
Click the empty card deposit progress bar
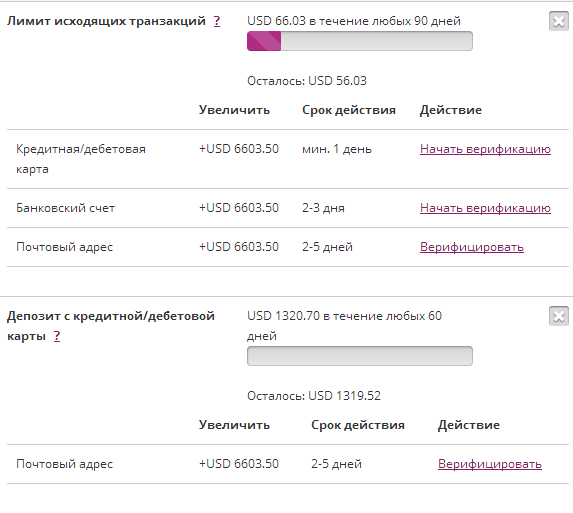pos(360,356)
